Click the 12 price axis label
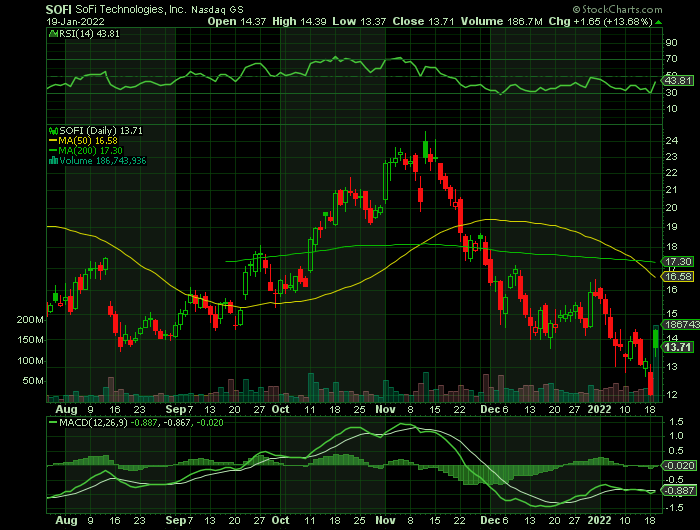Screen dimensions: 700x530 click(x=671, y=395)
